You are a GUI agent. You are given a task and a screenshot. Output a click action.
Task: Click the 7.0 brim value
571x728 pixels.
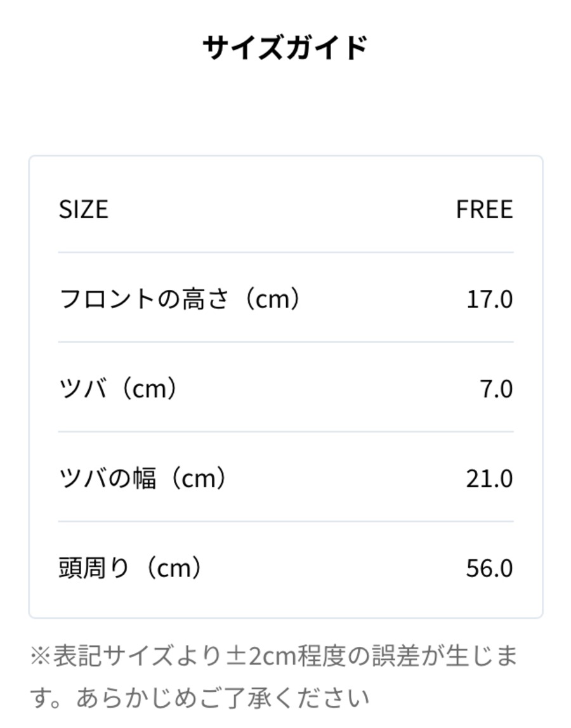496,389
